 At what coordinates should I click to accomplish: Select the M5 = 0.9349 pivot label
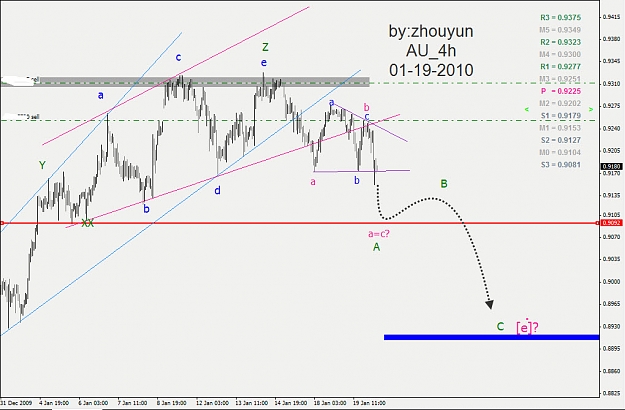coord(560,30)
